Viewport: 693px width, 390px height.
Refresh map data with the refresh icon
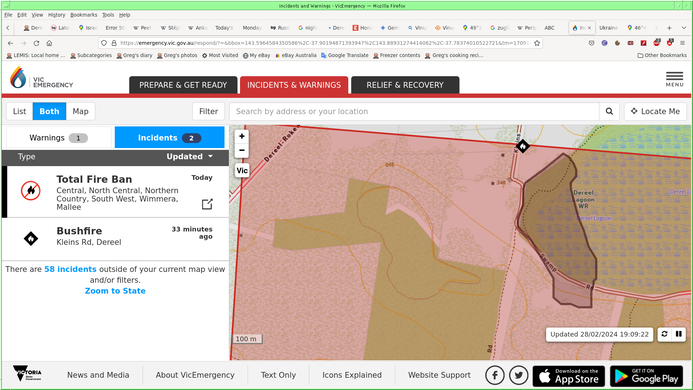tap(664, 334)
